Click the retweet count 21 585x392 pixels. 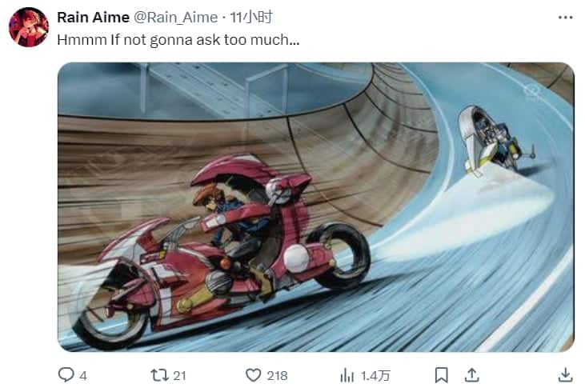[179, 375]
